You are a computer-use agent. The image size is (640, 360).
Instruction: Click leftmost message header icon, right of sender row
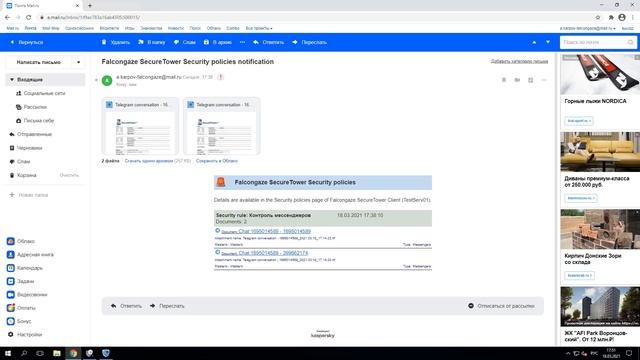(504, 80)
